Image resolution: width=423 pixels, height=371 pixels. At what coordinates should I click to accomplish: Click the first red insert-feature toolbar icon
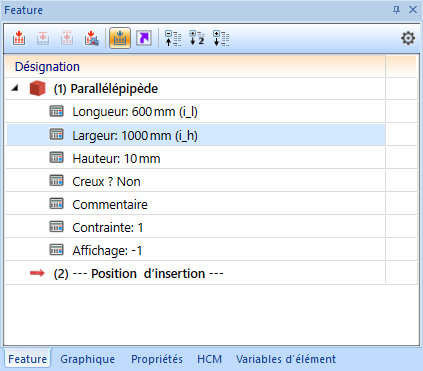[19, 38]
